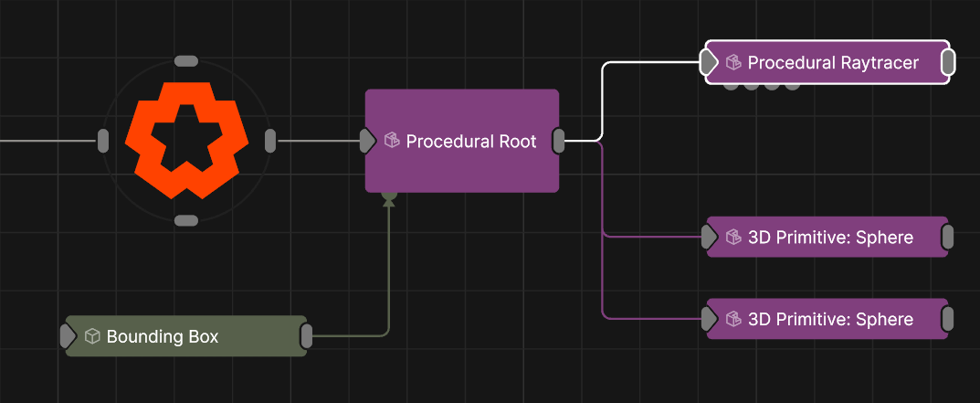Click the box icon on Bounding Box node
The image size is (980, 403).
point(92,336)
